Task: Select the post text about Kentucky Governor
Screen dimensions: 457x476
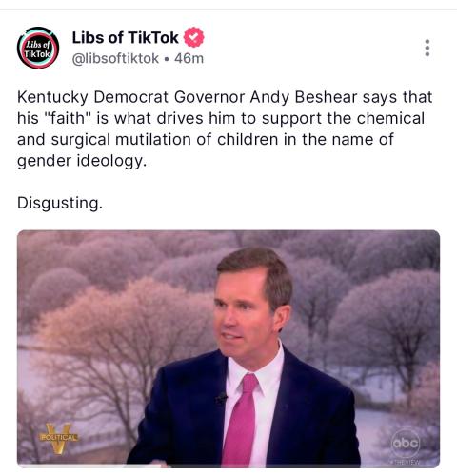Action: 225,129
